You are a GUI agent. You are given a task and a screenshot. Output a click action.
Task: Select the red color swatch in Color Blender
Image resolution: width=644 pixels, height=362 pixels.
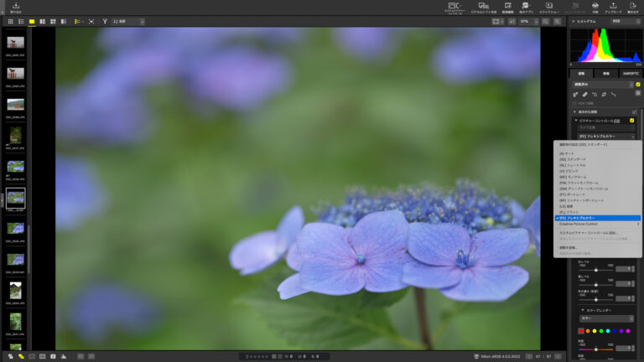pos(580,331)
